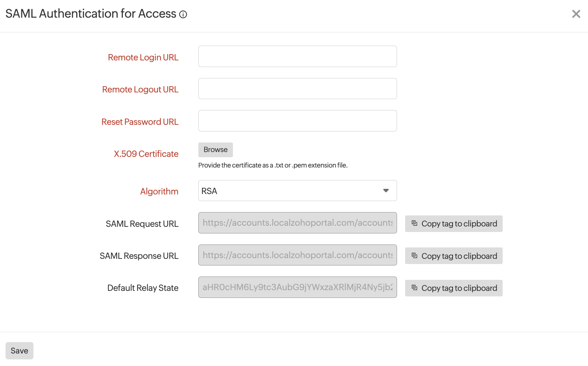Click the Remote Login URL label

(x=143, y=57)
